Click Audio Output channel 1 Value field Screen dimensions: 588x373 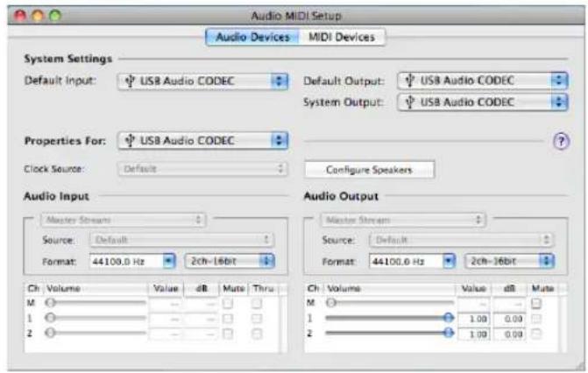474,319
